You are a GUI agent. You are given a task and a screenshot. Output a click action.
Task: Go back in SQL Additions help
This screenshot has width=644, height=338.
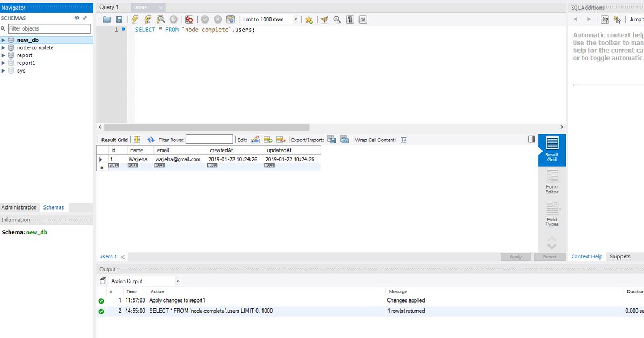(x=576, y=19)
